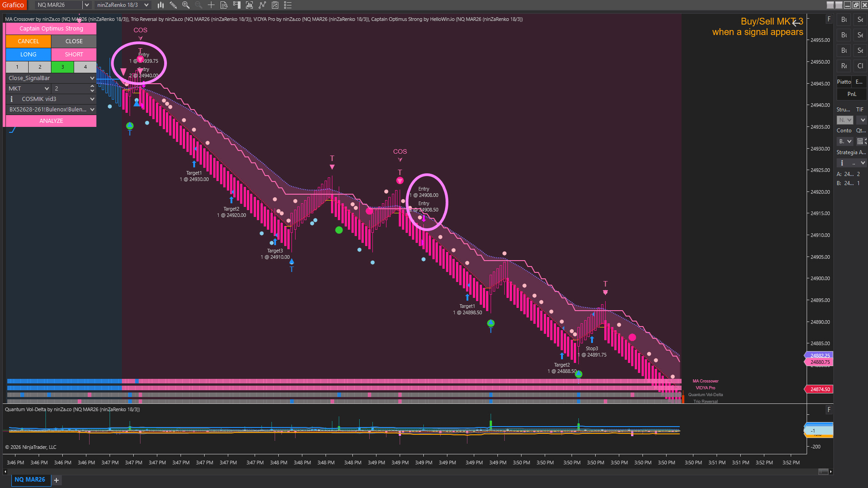Add a new chart tab with plus
This screenshot has height=488, width=868.
56,480
